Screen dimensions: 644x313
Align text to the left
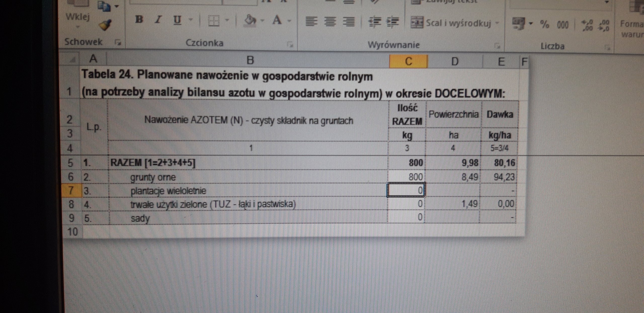311,22
